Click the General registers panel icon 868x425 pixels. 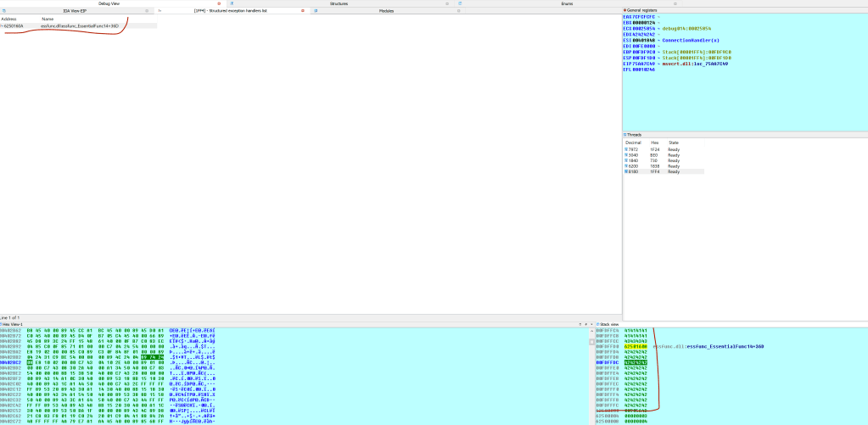pyautogui.click(x=624, y=9)
